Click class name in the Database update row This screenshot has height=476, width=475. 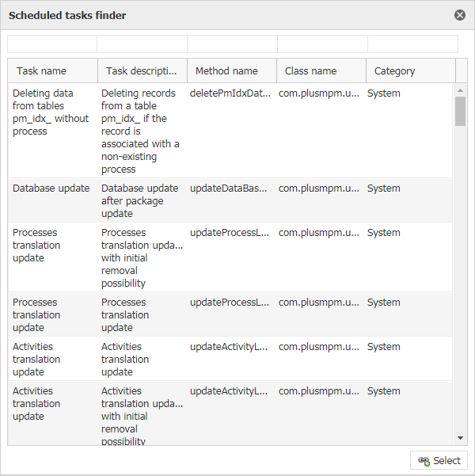point(319,188)
